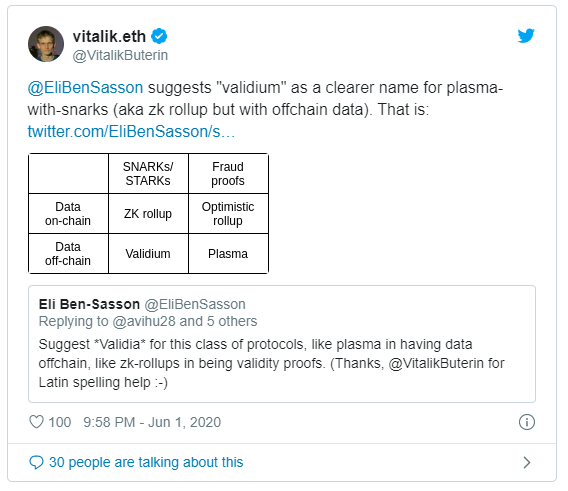This screenshot has height=491, width=568.
Task: Open the 9:58 PM - Jun 1, 2020 timestamp
Action: pos(152,422)
